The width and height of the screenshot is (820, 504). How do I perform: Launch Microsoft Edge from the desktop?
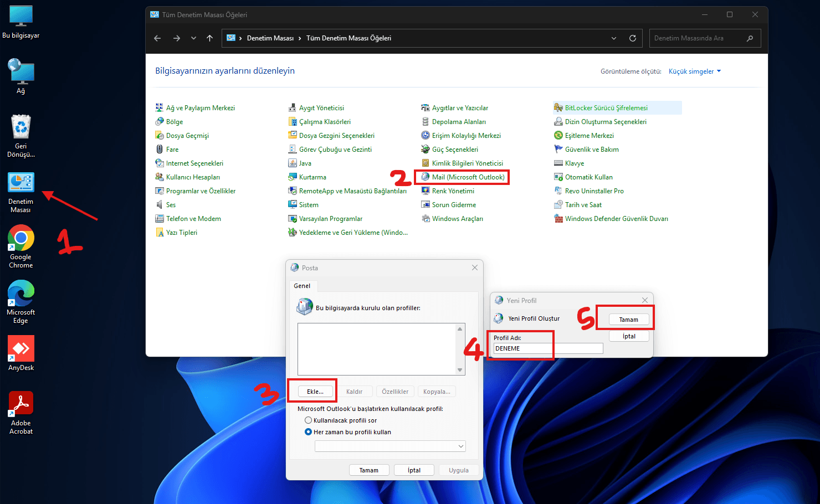[21, 302]
